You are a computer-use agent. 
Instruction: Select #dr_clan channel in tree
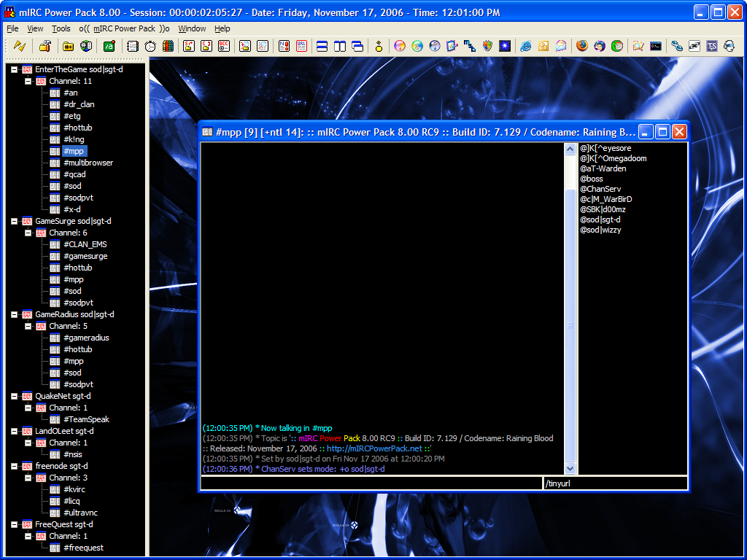(x=79, y=105)
